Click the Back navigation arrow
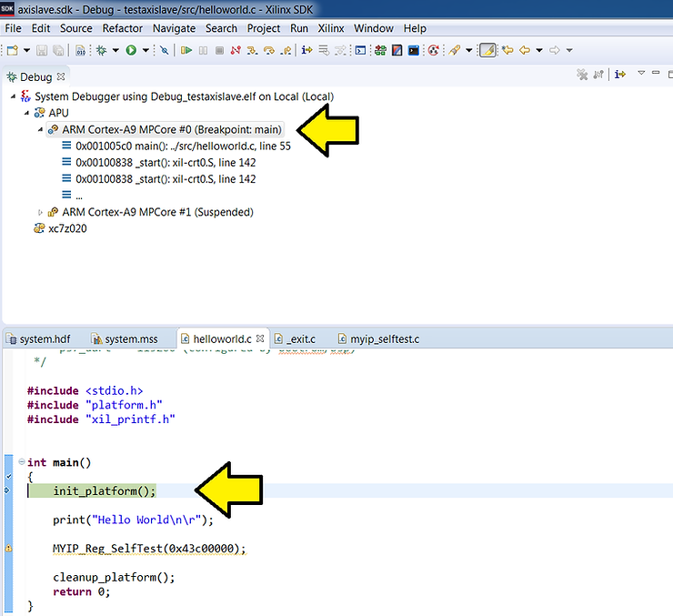The image size is (673, 616). click(525, 50)
